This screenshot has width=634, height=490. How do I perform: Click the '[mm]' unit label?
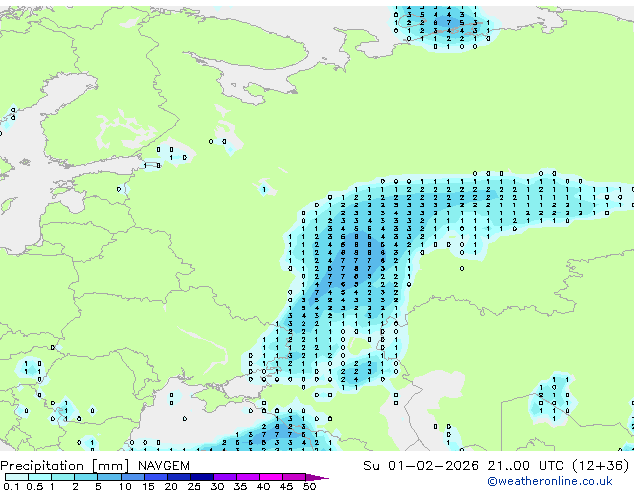[x=111, y=466]
